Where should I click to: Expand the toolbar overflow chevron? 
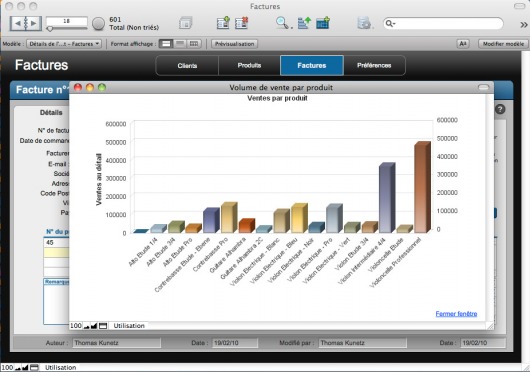pos(524,24)
